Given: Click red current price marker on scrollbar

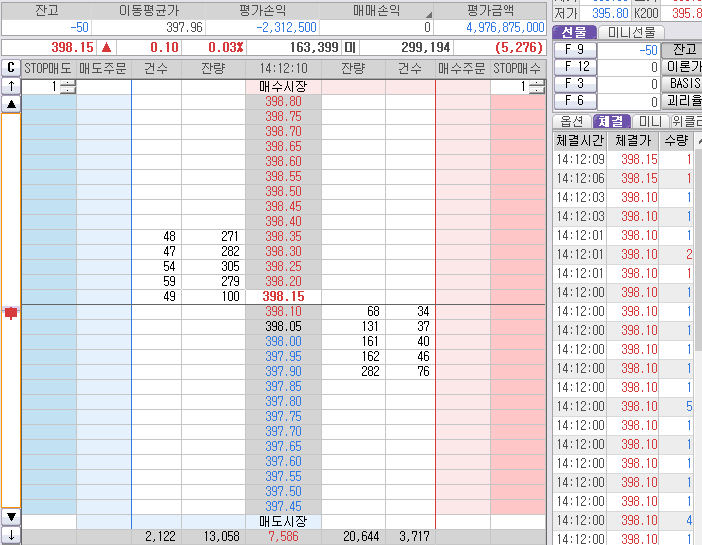Looking at the screenshot, I should click(x=11, y=313).
